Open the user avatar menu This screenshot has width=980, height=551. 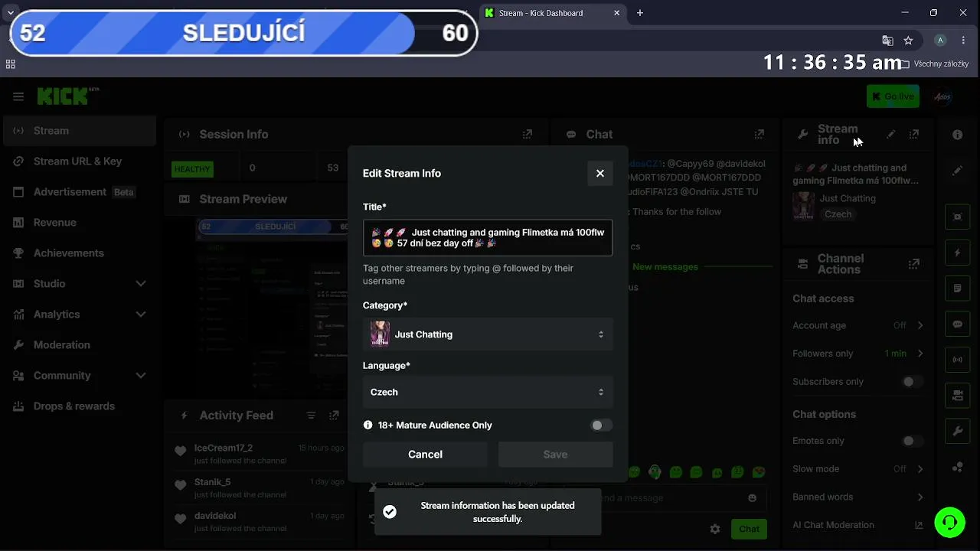point(942,96)
